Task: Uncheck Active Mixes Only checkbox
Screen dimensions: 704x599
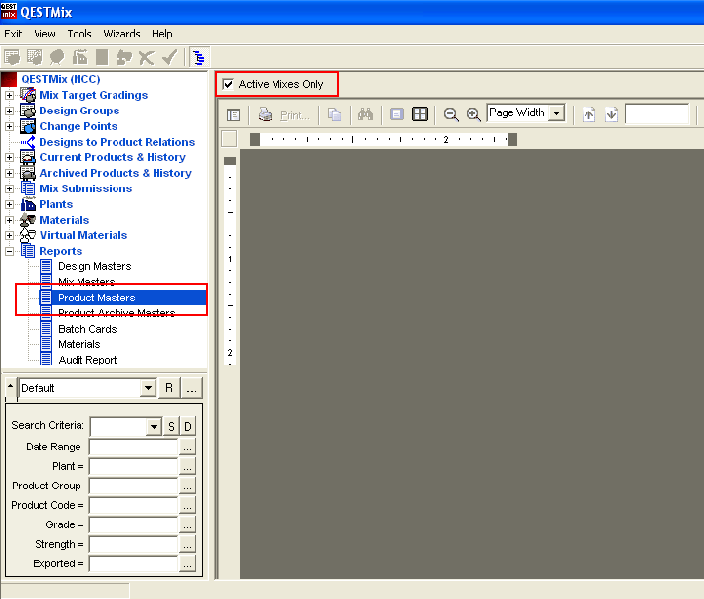Action: coord(228,84)
